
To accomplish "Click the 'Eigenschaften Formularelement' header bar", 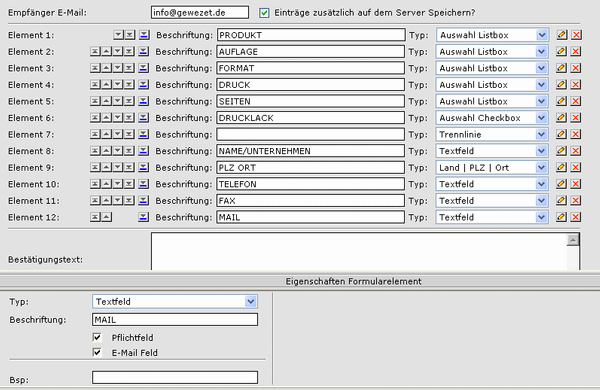I will (300, 281).
